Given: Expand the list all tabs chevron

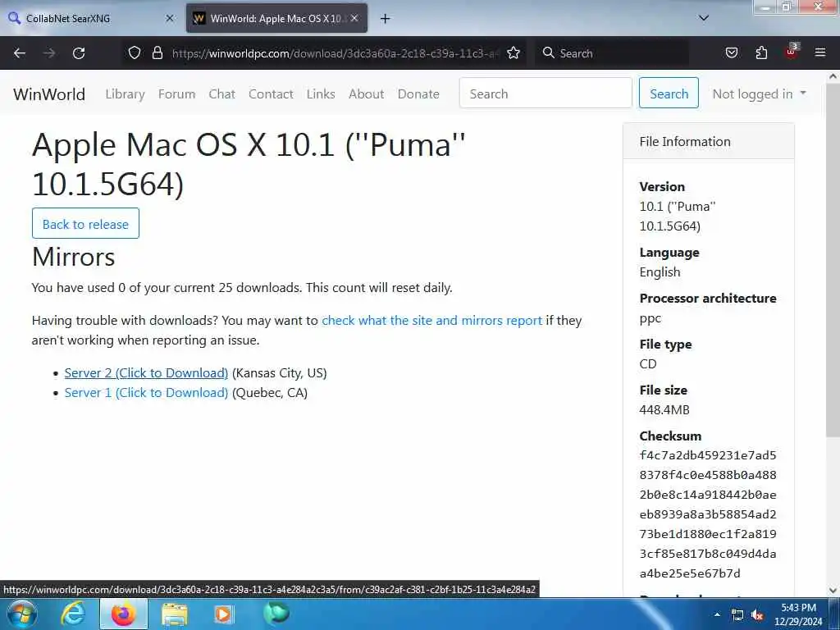Looking at the screenshot, I should click(704, 18).
